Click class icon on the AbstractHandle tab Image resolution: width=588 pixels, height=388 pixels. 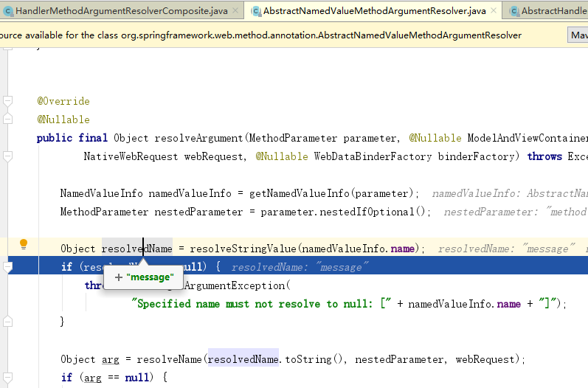[513, 11]
